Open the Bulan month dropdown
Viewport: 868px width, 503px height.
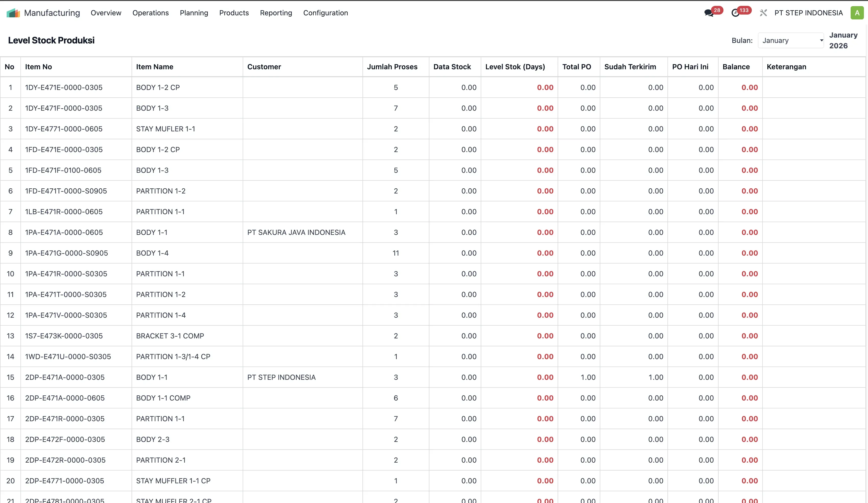pyautogui.click(x=791, y=40)
